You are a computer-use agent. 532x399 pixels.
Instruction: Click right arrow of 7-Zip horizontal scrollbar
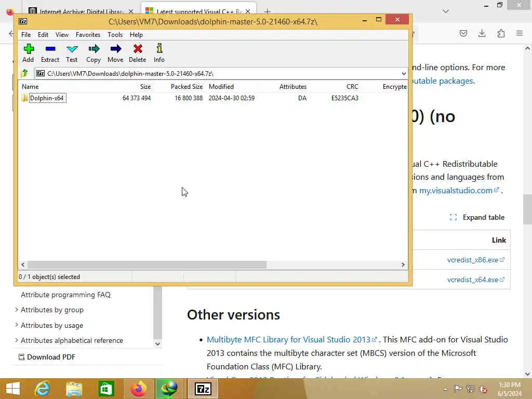tap(403, 264)
